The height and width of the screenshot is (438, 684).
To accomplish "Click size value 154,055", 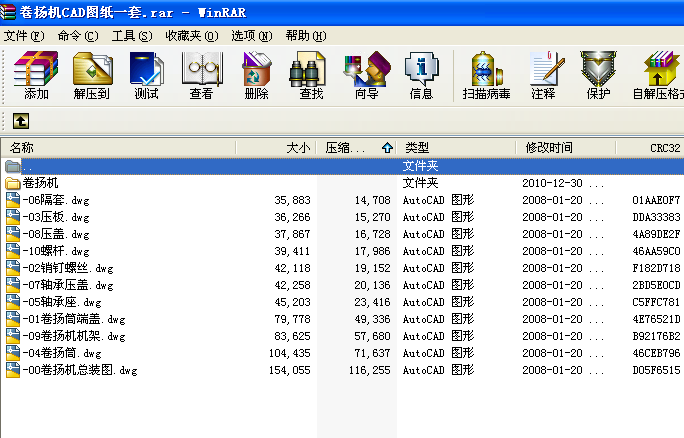I will pyautogui.click(x=290, y=370).
